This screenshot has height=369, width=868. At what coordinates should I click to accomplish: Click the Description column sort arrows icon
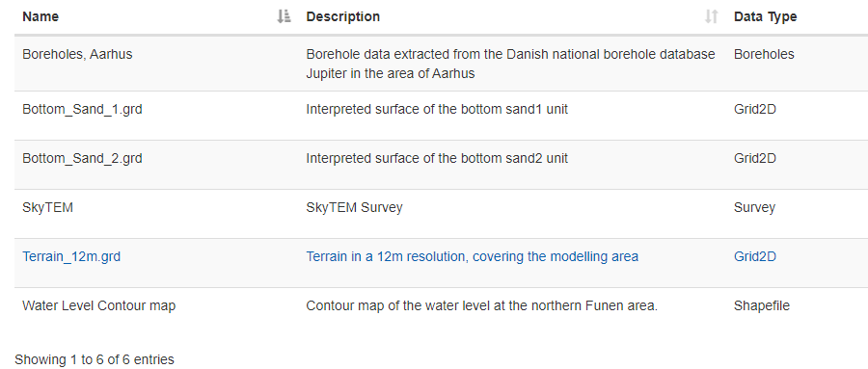pos(712,16)
